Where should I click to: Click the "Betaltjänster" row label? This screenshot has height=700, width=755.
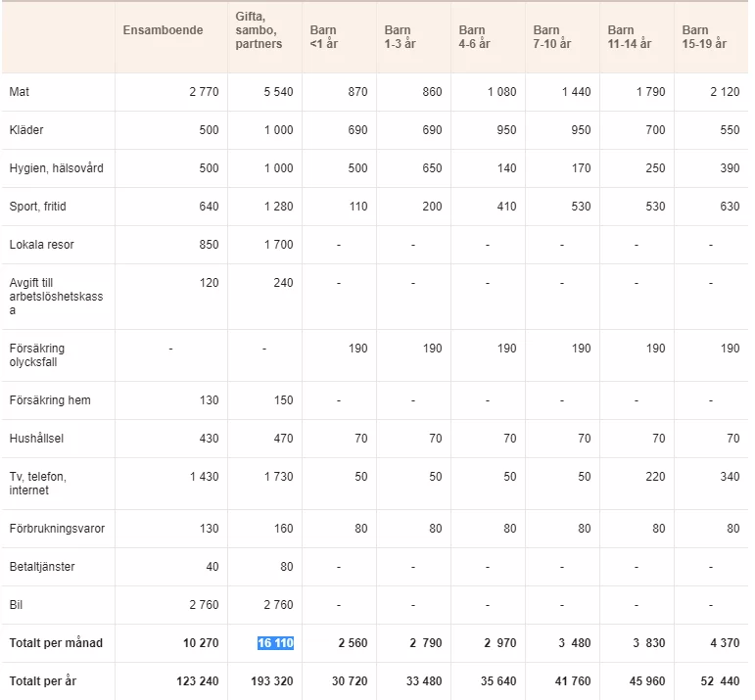click(x=41, y=567)
